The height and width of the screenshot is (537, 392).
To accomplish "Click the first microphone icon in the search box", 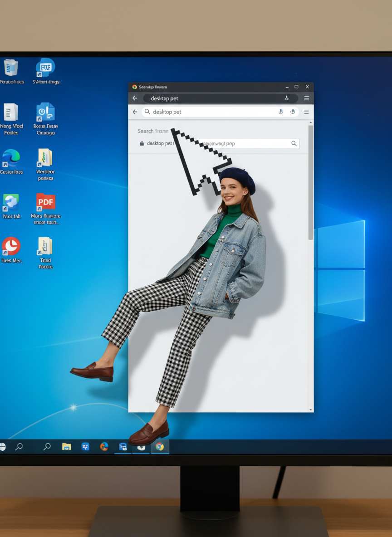I will pos(281,112).
